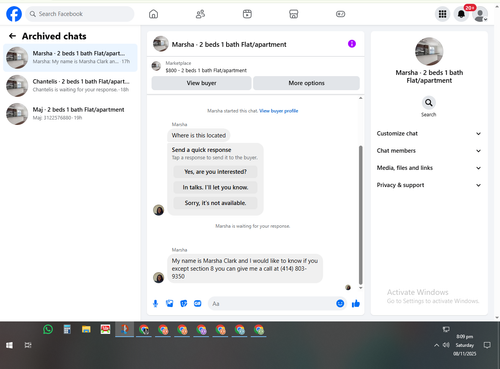The height and width of the screenshot is (369, 500).
Task: Click the chat scrollbar down arrow
Action: (x=360, y=288)
